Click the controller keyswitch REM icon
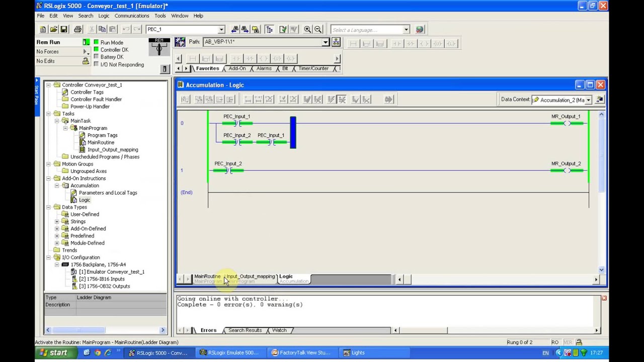Screen dimensions: 644x362 click(x=159, y=47)
